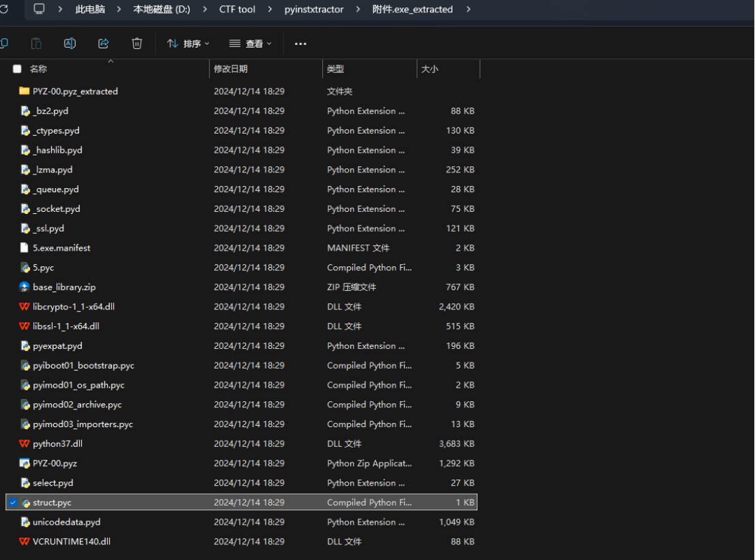Screen dimensions: 755x560
Task: Select pyimod01_os_path.pyc file name
Action: click(79, 385)
